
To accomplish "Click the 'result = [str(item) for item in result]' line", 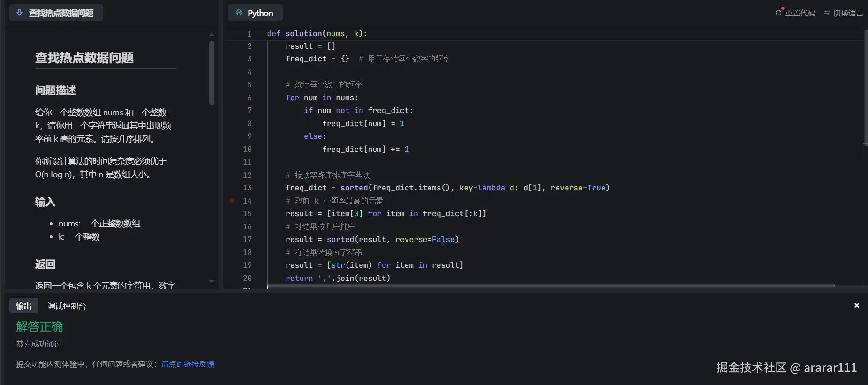I will tap(374, 265).
